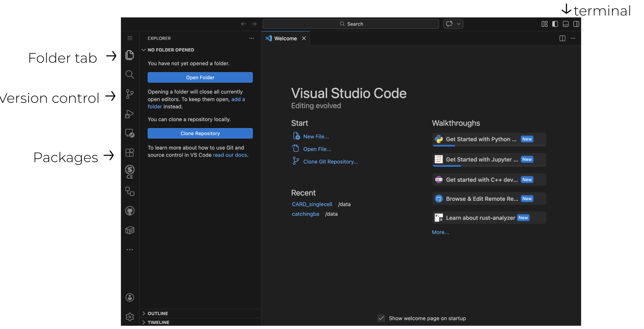Screen dimensions: 644x329
Task: Open the Source Control view icon
Action: (x=130, y=94)
